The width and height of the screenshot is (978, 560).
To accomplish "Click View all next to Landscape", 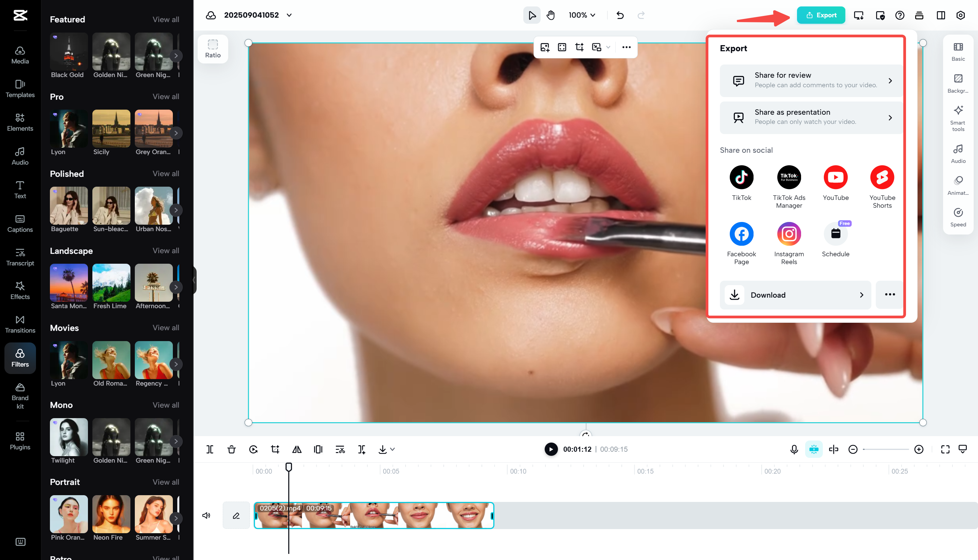I will (165, 251).
